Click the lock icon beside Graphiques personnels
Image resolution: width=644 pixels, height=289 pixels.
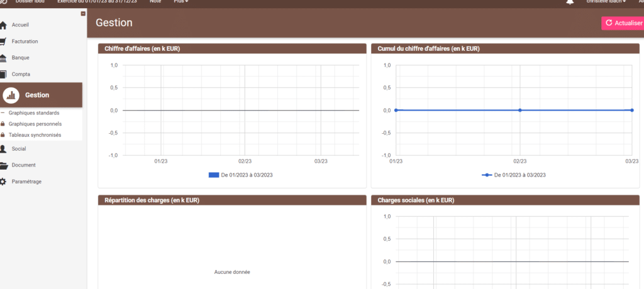click(x=3, y=124)
